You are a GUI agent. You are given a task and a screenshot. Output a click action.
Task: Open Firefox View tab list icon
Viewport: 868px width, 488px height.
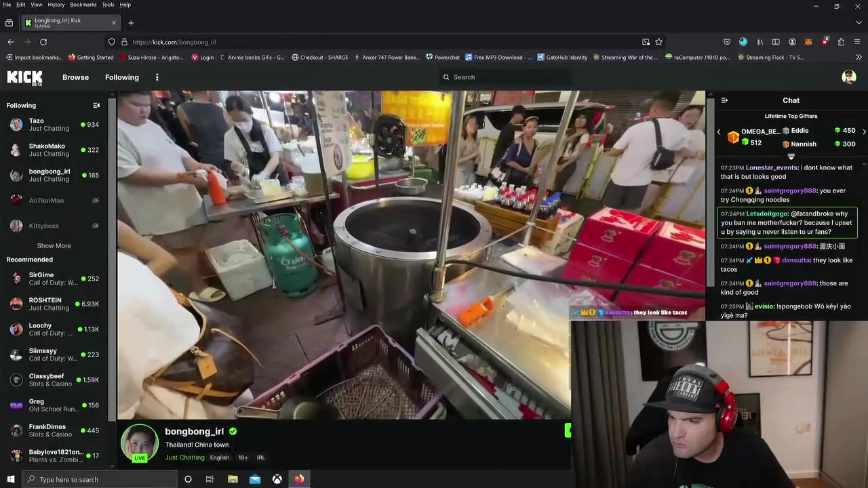(x=9, y=22)
